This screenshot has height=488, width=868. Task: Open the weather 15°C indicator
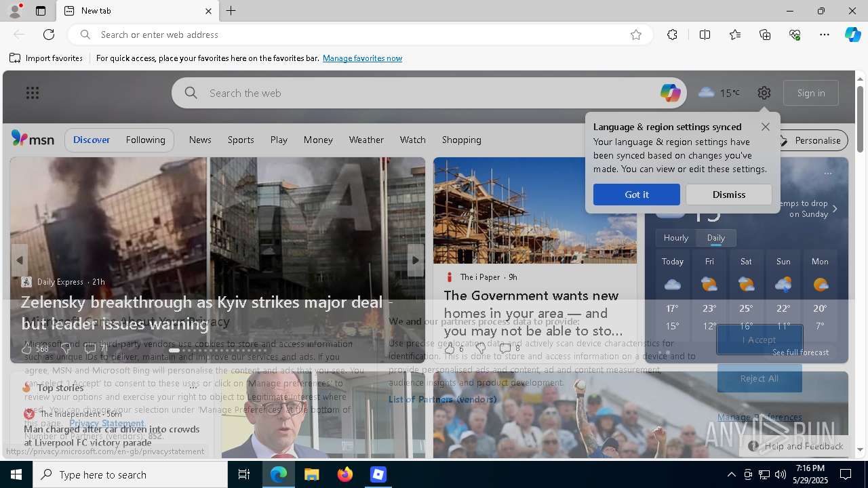click(719, 93)
